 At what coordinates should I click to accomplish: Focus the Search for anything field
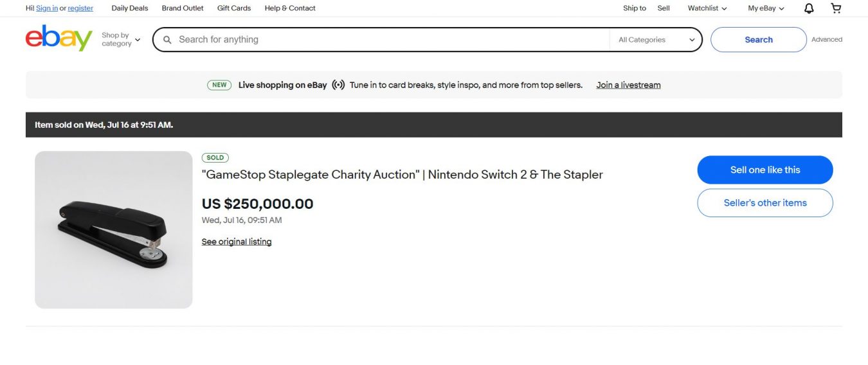392,40
